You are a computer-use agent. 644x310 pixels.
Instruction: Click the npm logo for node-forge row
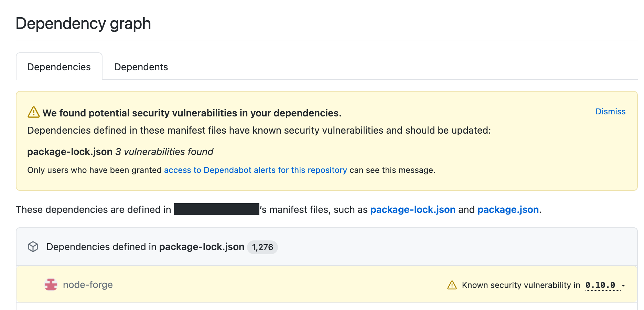coord(51,284)
